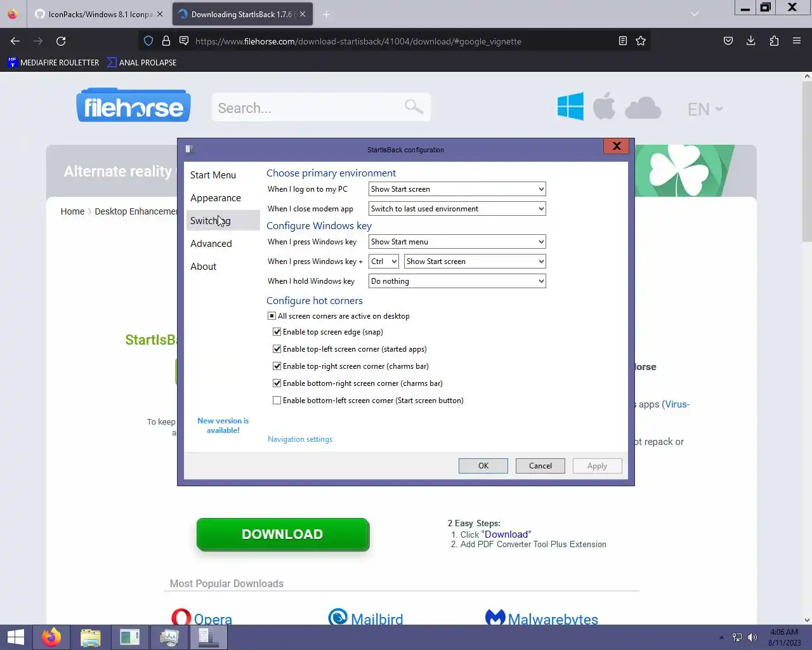Open Show Start screen dropdown beside Ctrl
This screenshot has height=650, width=812.
click(475, 262)
